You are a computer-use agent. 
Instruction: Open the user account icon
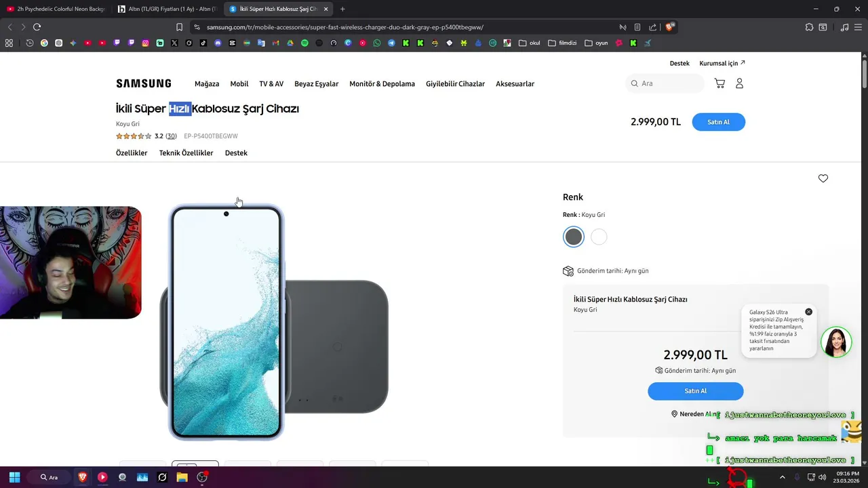(739, 83)
